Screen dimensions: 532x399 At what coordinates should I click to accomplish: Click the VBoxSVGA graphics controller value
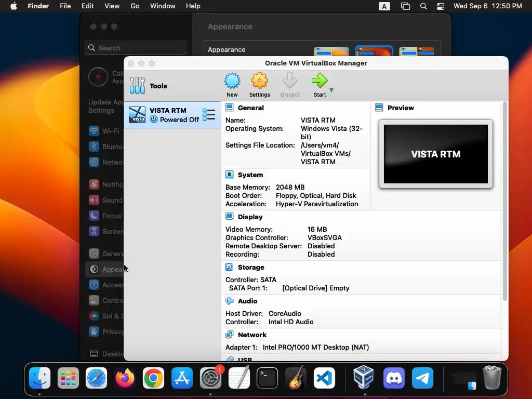pos(324,238)
